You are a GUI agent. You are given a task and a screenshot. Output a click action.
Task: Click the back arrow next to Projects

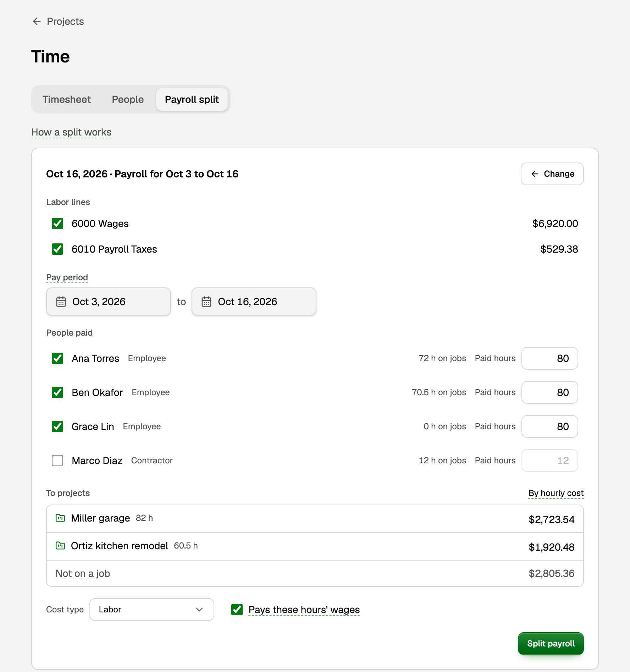click(37, 21)
